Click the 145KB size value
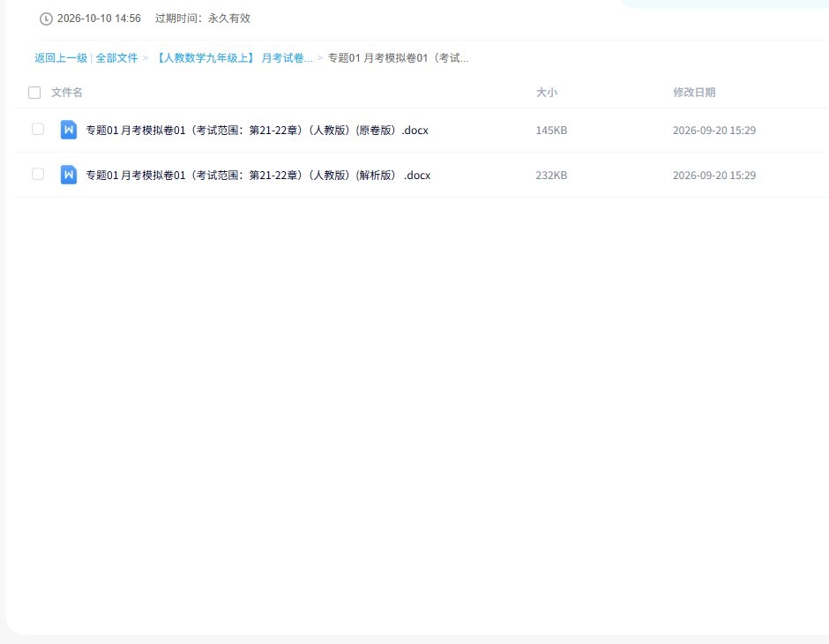This screenshot has width=829, height=644. (x=551, y=130)
